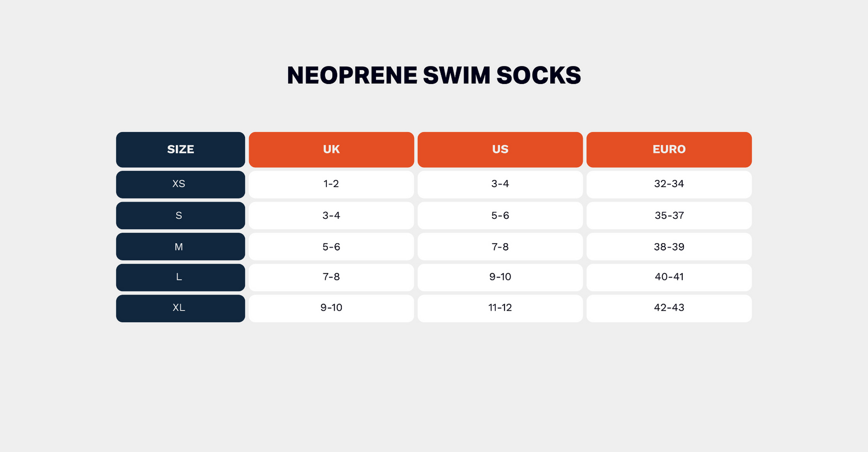Select the US 11-12 cell for XL
Image resolution: width=868 pixels, height=452 pixels.
(500, 308)
